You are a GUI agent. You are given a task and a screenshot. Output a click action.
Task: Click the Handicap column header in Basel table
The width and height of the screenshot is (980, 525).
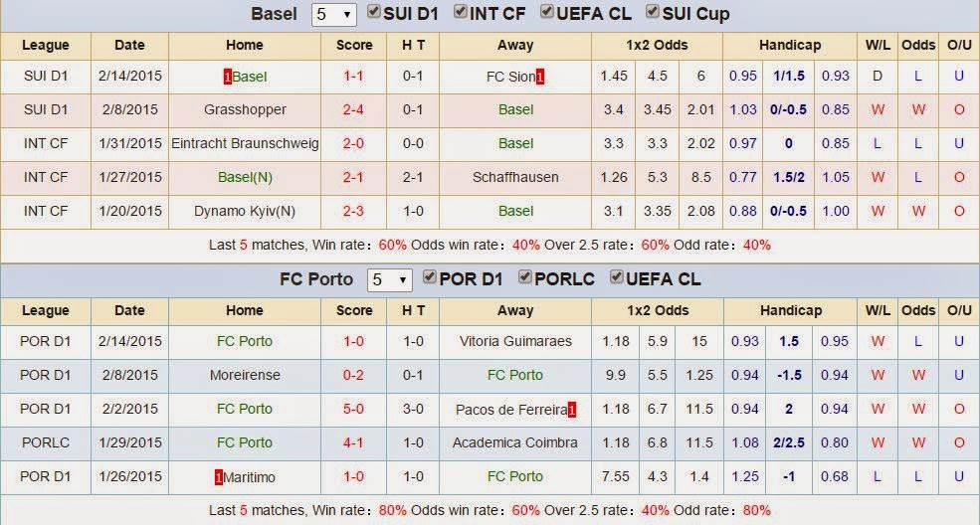789,45
